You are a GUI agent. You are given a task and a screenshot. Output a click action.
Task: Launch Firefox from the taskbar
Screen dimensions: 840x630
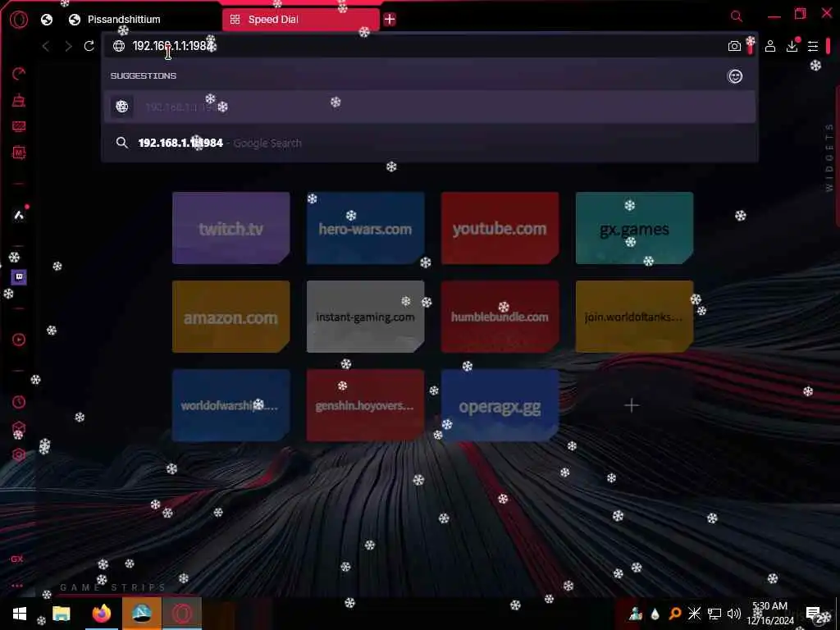point(101,614)
